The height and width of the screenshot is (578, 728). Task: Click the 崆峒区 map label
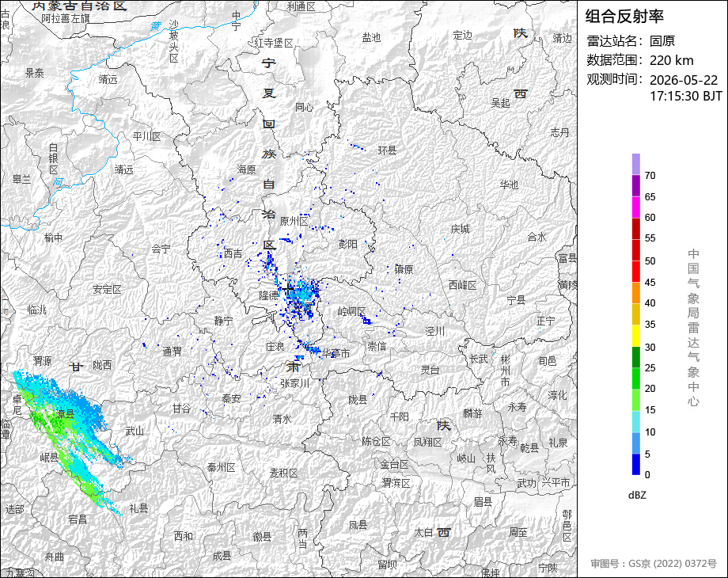[x=351, y=311]
